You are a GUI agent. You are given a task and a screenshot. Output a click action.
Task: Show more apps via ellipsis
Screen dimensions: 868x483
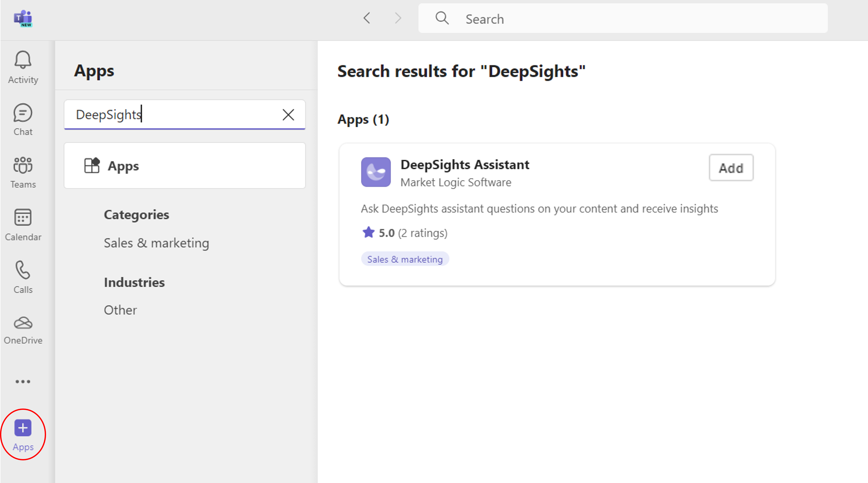click(23, 381)
